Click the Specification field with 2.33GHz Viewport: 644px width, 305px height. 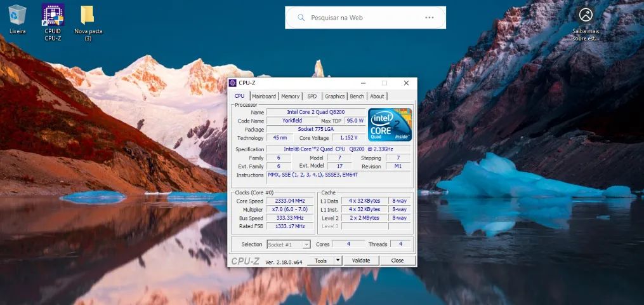pos(338,149)
